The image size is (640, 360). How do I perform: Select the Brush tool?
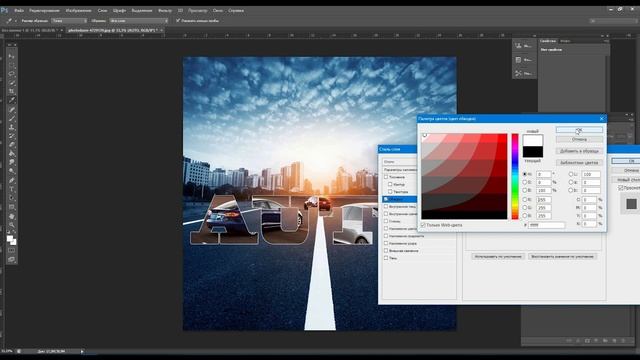point(11,119)
